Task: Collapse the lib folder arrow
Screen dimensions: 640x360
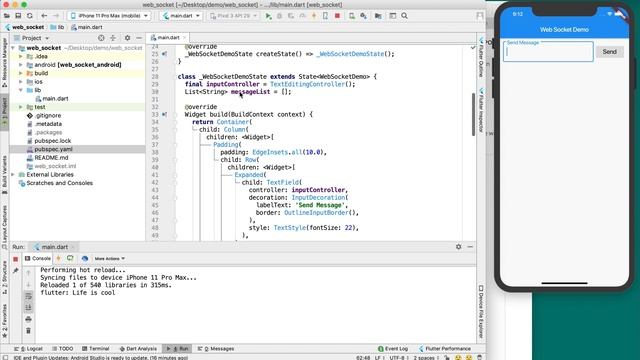Action: click(x=21, y=90)
